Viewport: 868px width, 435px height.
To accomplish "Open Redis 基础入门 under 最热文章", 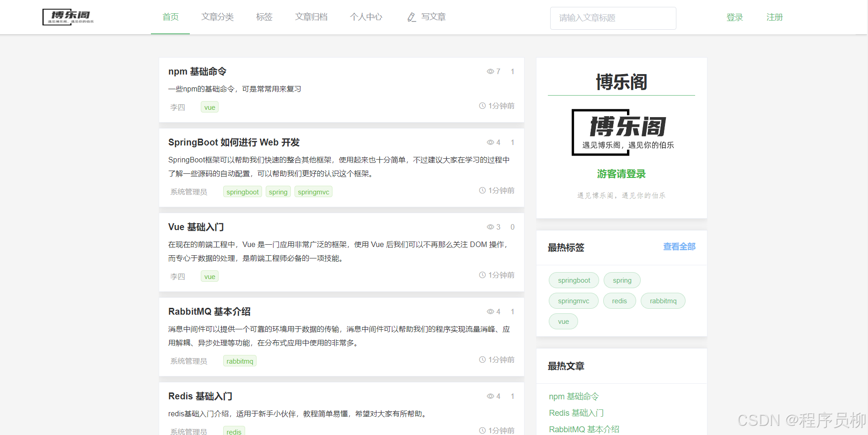I will pos(576,413).
